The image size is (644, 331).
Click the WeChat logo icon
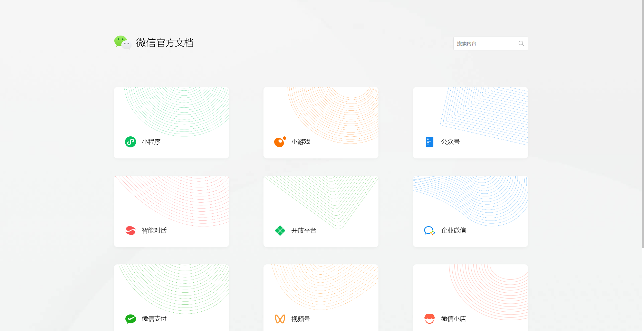123,42
